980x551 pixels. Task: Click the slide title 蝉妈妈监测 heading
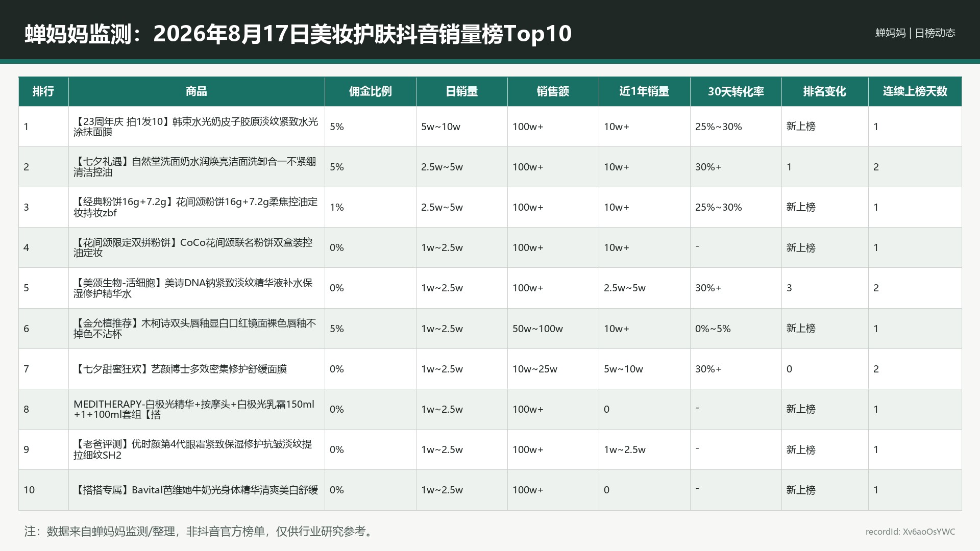[298, 34]
